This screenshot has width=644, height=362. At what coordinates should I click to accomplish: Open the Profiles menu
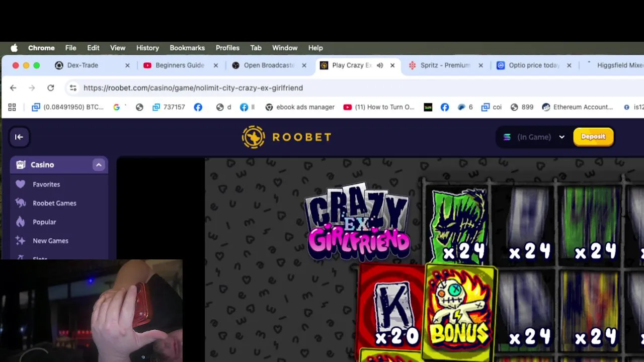(x=227, y=48)
